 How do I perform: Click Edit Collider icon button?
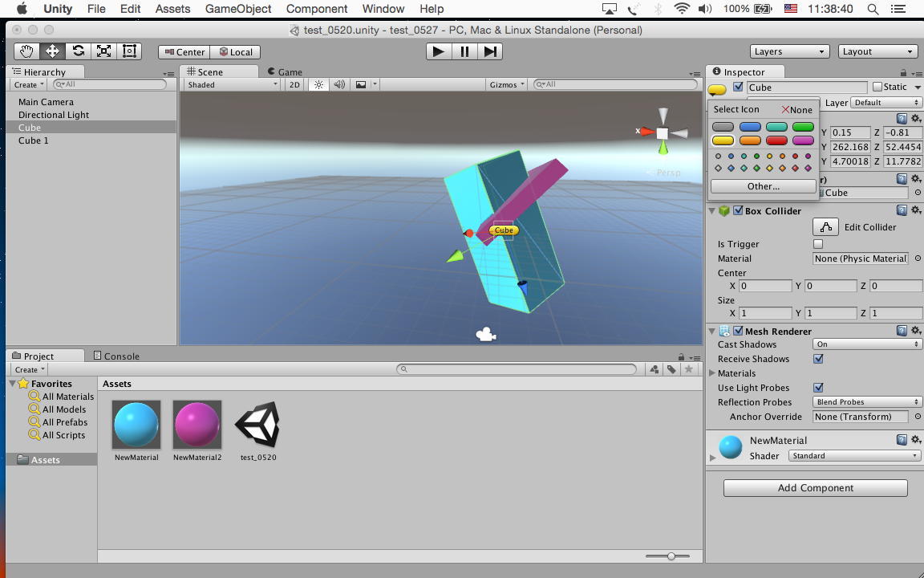coord(825,227)
